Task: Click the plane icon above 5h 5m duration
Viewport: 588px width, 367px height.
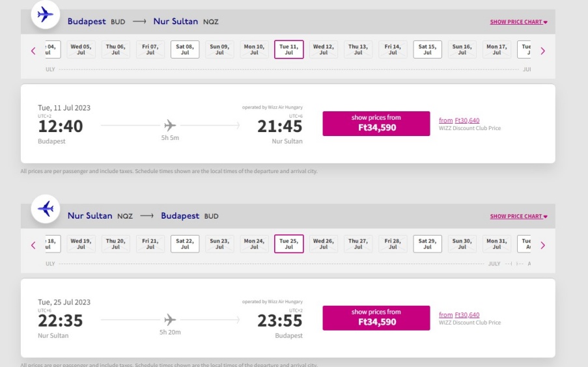Action: click(170, 125)
